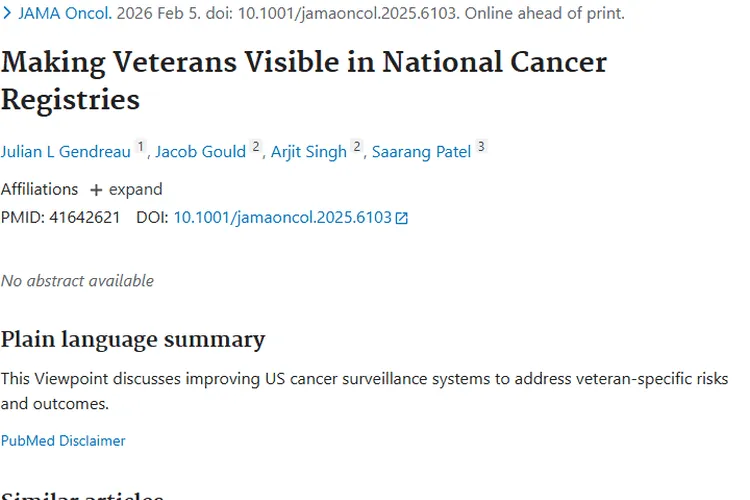Click affiliation superscript 2 after Jacob Gould
Image resolution: width=750 pixels, height=500 pixels.
[256, 147]
